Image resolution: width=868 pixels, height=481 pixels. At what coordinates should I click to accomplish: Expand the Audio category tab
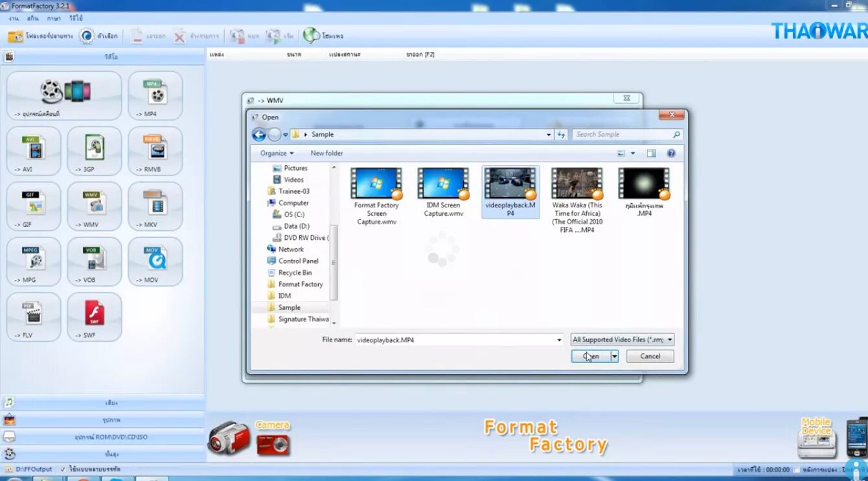103,403
